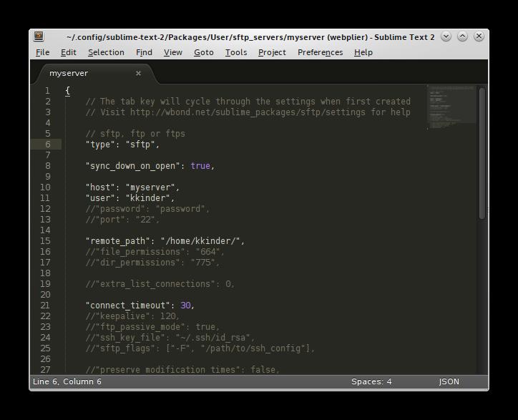
Task: Open the Project menu
Action: 272,52
